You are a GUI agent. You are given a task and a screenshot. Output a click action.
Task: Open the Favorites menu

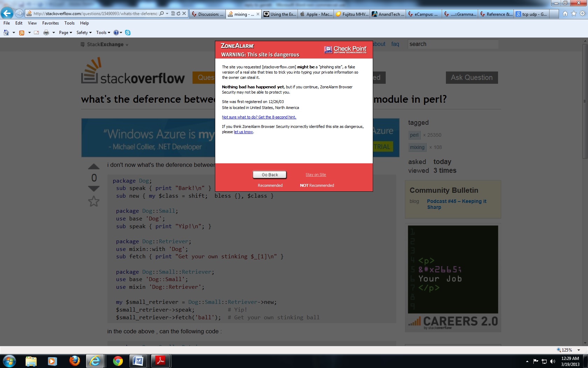tap(50, 23)
